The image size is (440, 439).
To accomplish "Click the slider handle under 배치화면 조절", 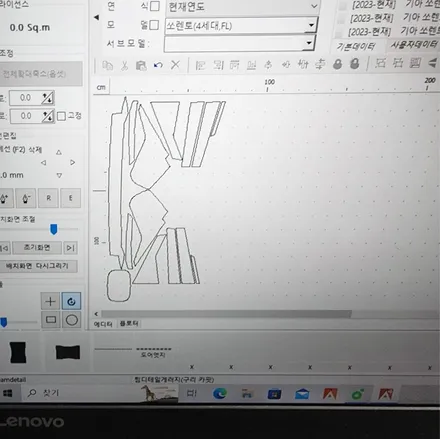I will [x=53, y=229].
